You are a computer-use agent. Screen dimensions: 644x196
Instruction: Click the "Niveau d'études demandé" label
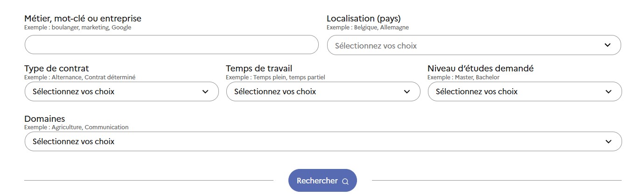coord(480,69)
